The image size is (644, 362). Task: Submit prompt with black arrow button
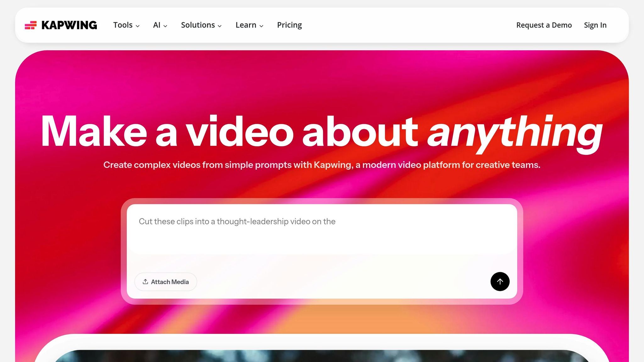(500, 282)
